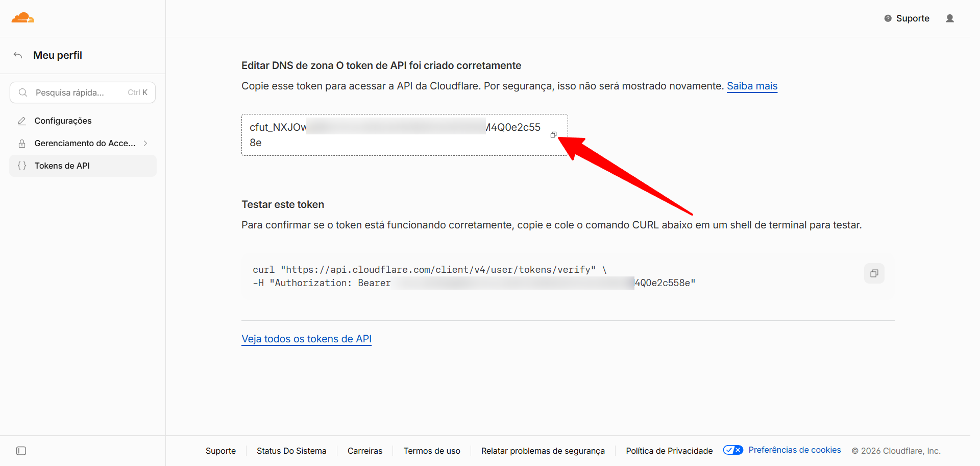Click the search magnifier icon

pyautogui.click(x=23, y=92)
